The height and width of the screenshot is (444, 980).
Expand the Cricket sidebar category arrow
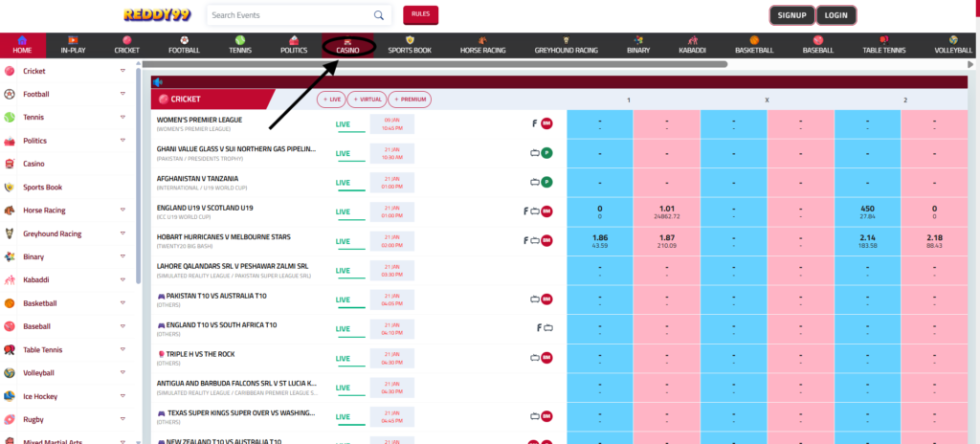[x=122, y=72]
